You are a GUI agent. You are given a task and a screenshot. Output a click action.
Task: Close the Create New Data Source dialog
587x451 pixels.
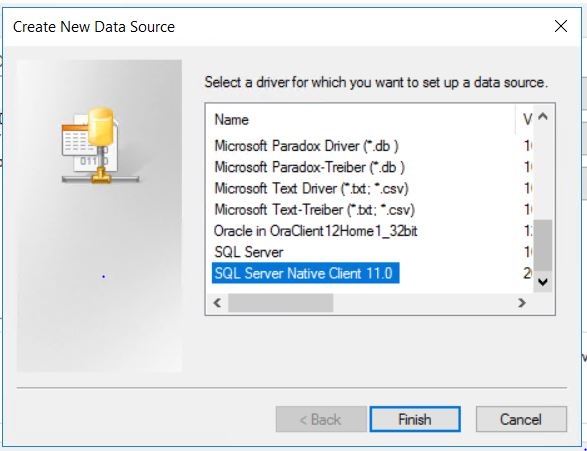[x=561, y=26]
